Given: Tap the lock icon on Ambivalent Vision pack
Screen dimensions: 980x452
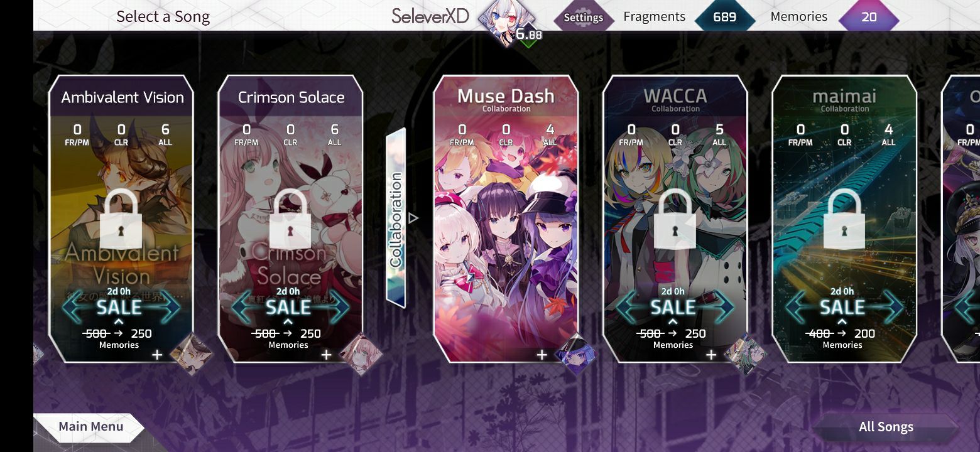Looking at the screenshot, I should pyautogui.click(x=122, y=217).
